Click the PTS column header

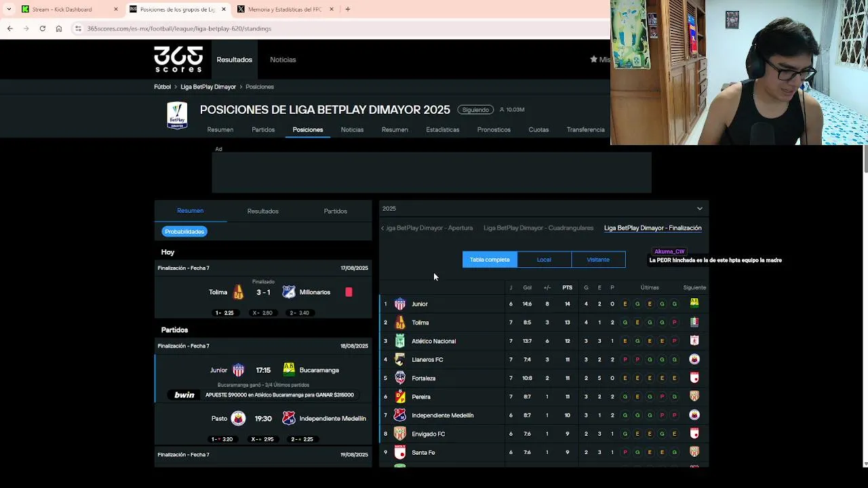[567, 287]
